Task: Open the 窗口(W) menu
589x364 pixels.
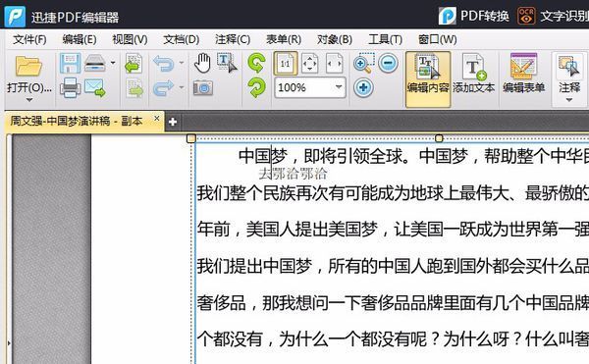Action: point(437,39)
